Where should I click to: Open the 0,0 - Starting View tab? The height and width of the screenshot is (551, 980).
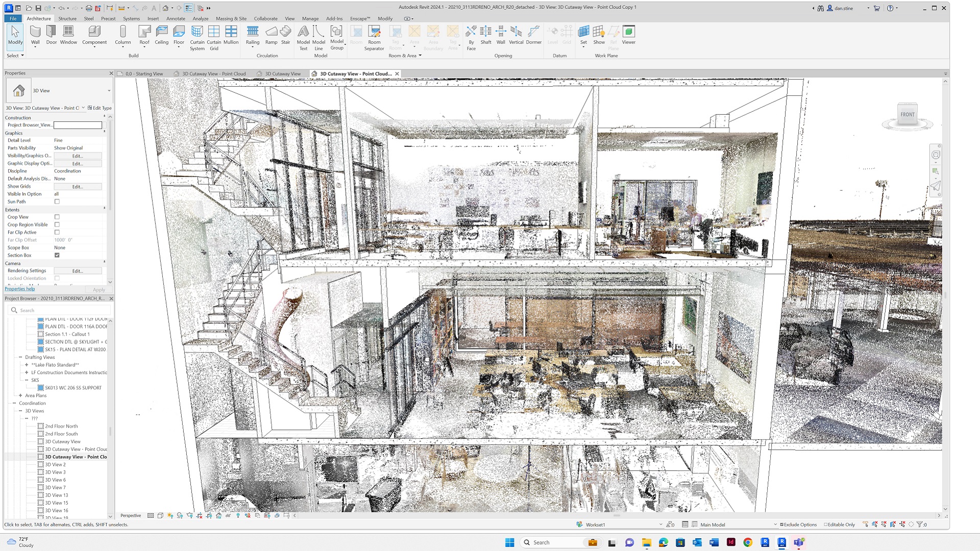pos(143,73)
